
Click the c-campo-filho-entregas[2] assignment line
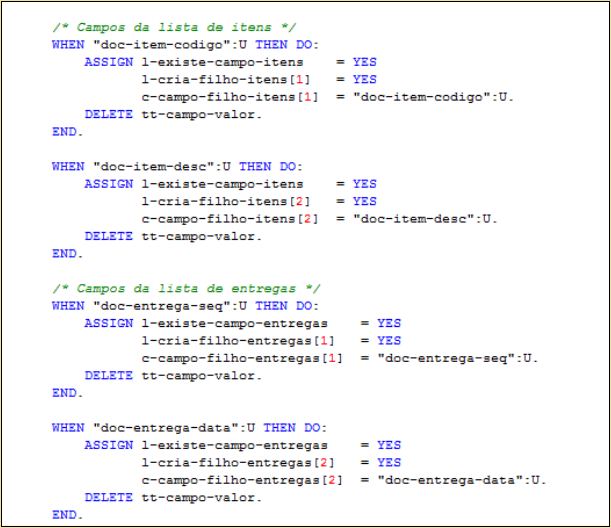tap(344, 480)
